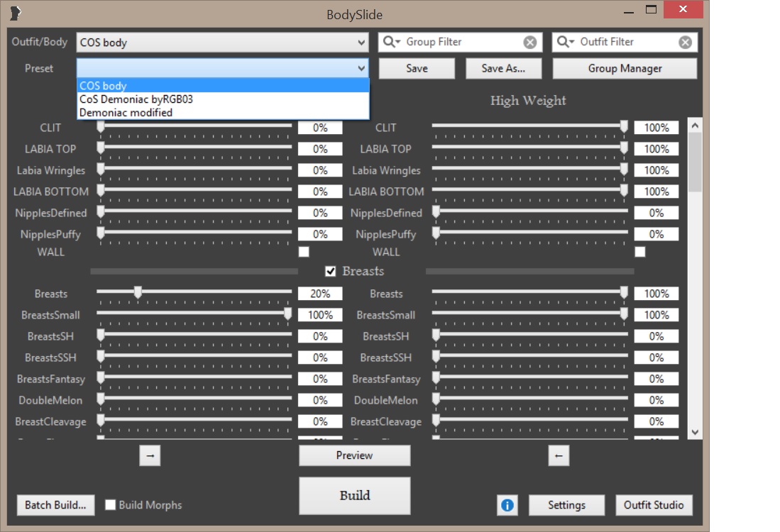Click the low weight NipplesPuffy 0% field
Image resolution: width=780 pixels, height=532 pixels.
point(320,234)
